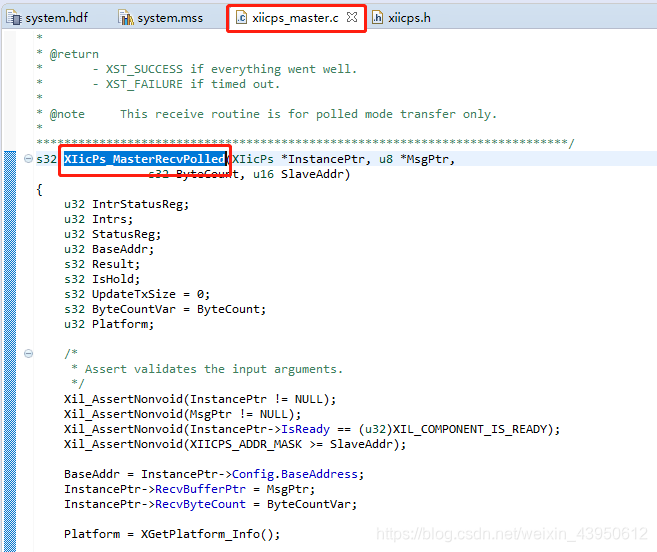The height and width of the screenshot is (552, 657).
Task: Click the u32 IntrStatusReg declaration line
Action: click(127, 204)
